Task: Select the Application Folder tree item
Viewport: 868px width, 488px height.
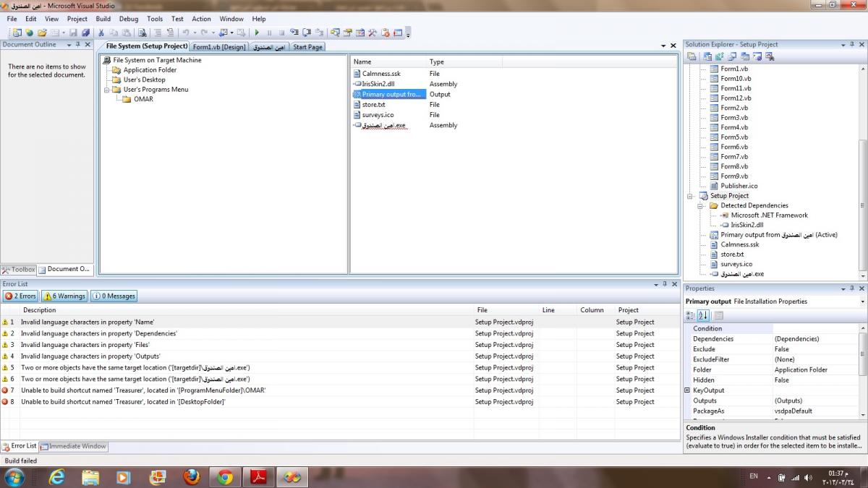Action: pos(150,70)
